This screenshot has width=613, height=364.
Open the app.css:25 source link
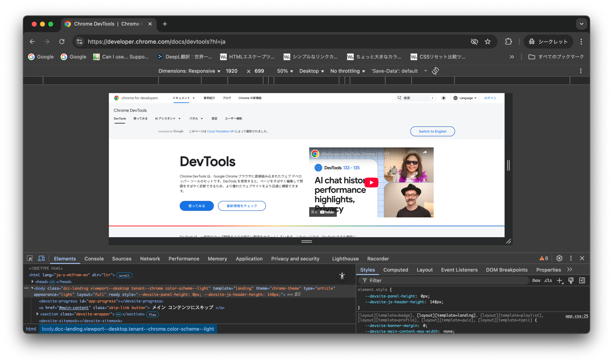tap(576, 316)
